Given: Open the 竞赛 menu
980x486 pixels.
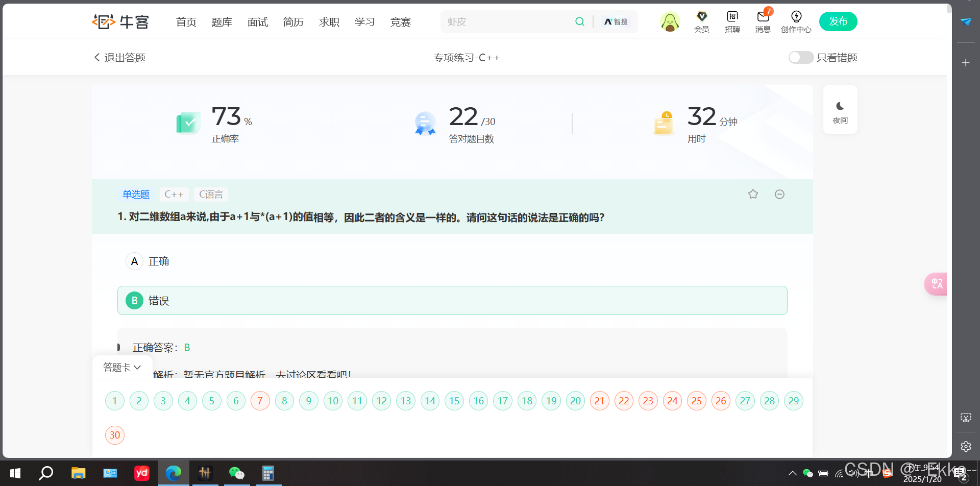Looking at the screenshot, I should tap(401, 22).
